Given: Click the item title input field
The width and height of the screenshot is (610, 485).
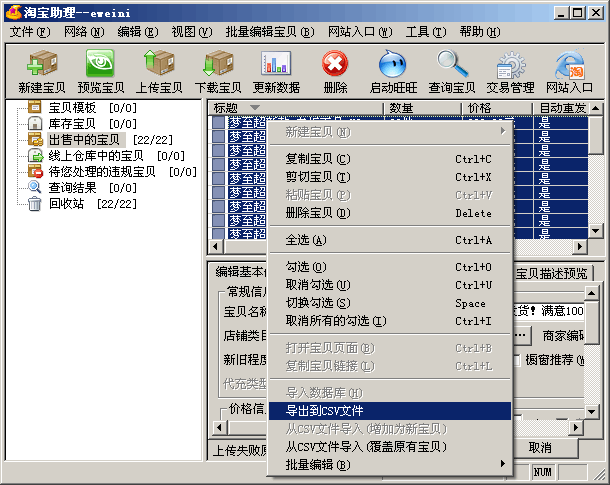Looking at the screenshot, I should click(547, 311).
